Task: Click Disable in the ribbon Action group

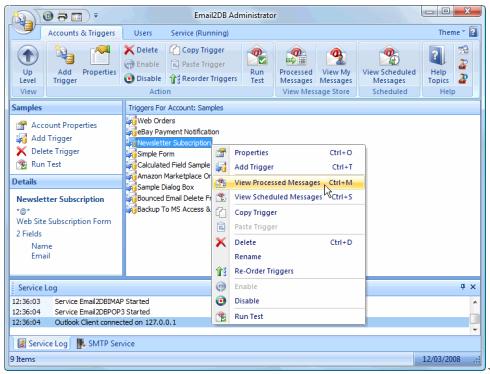Action: (x=142, y=79)
